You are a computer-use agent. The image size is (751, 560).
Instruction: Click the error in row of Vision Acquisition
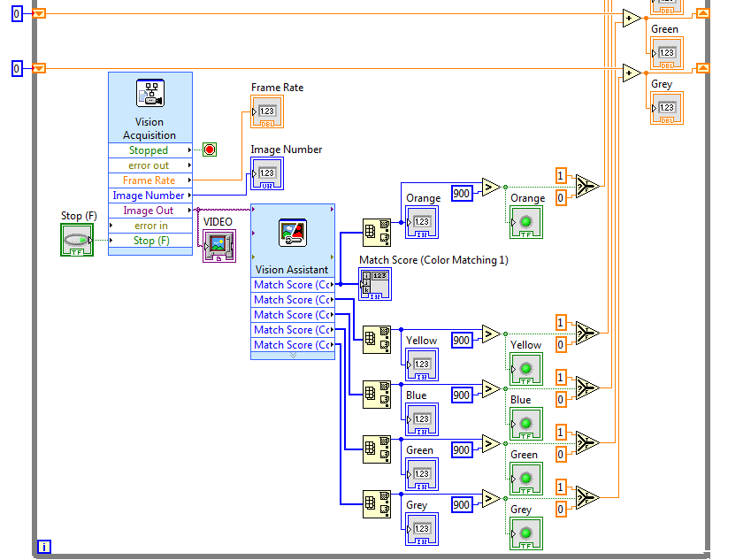150,226
